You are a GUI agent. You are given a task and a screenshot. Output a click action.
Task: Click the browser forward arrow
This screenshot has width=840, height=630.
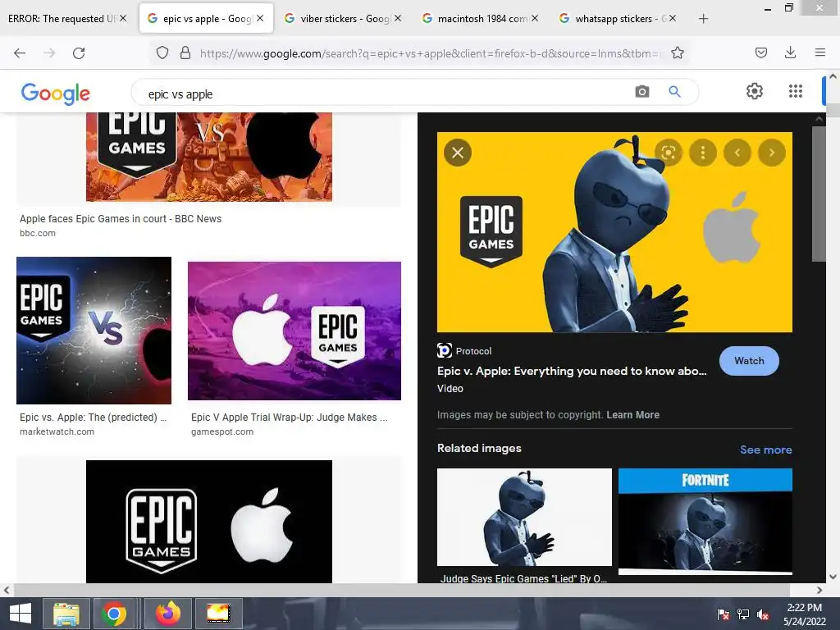pyautogui.click(x=49, y=53)
